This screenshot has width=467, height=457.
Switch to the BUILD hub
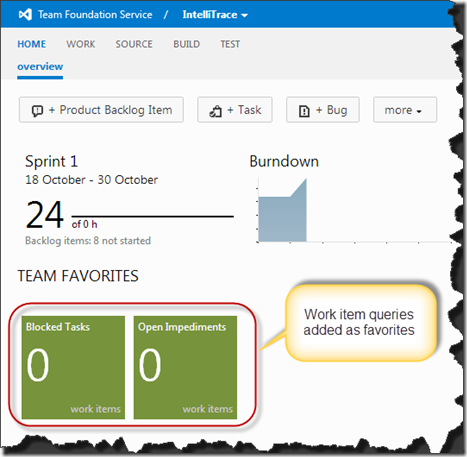point(187,44)
